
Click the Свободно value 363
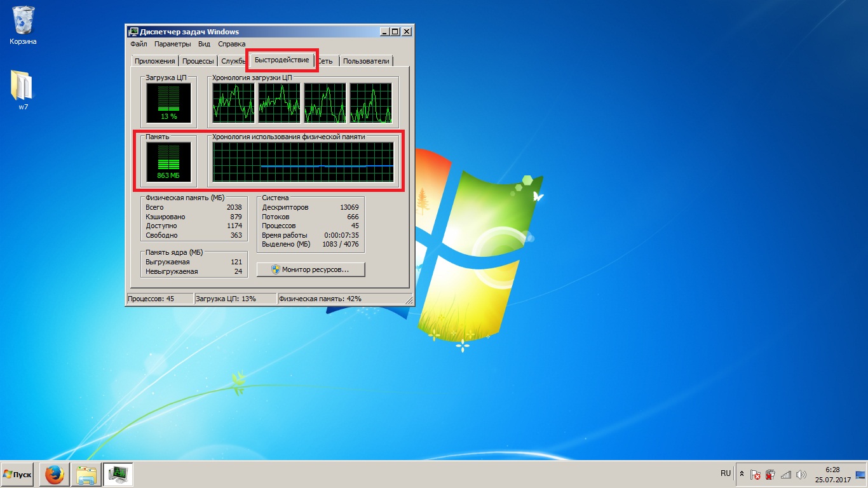(236, 235)
